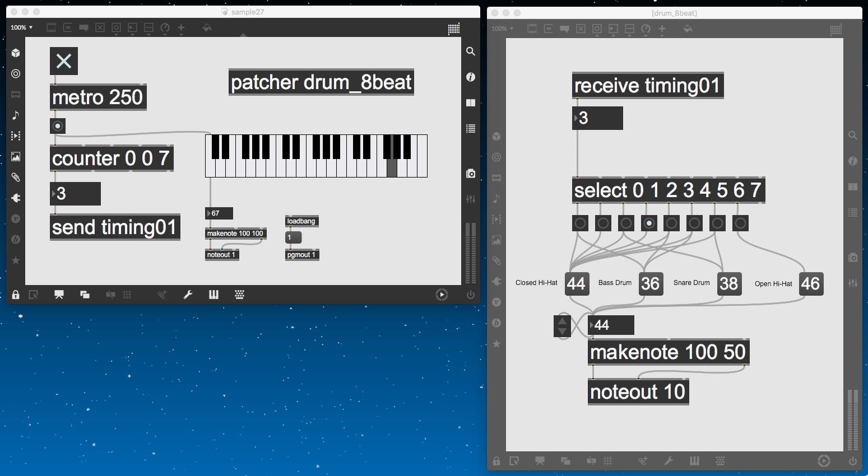The width and height of the screenshot is (868, 476).
Task: Click the bang button under select's 0 outlet
Action: (580, 223)
